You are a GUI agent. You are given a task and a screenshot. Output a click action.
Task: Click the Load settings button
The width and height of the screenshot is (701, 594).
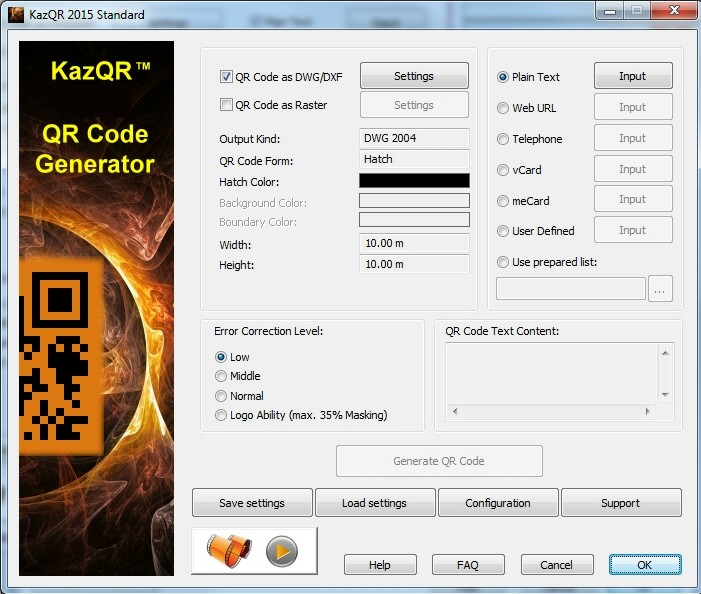point(375,503)
